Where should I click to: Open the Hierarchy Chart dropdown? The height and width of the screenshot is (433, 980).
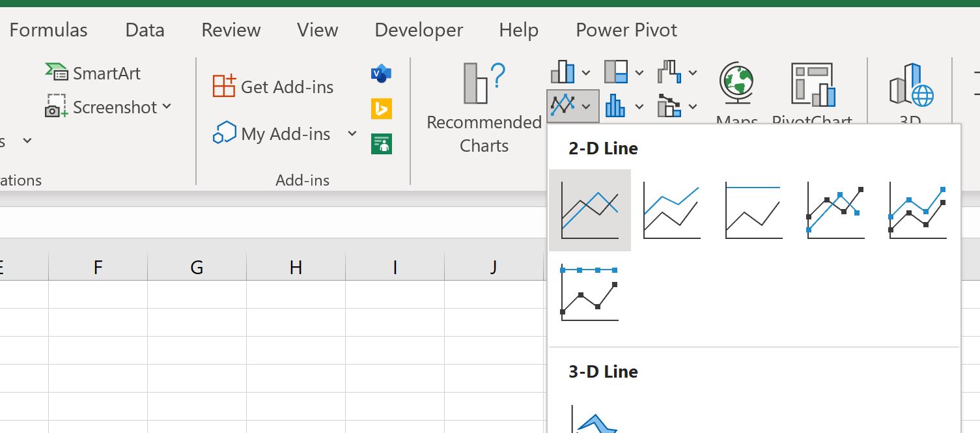tap(624, 72)
